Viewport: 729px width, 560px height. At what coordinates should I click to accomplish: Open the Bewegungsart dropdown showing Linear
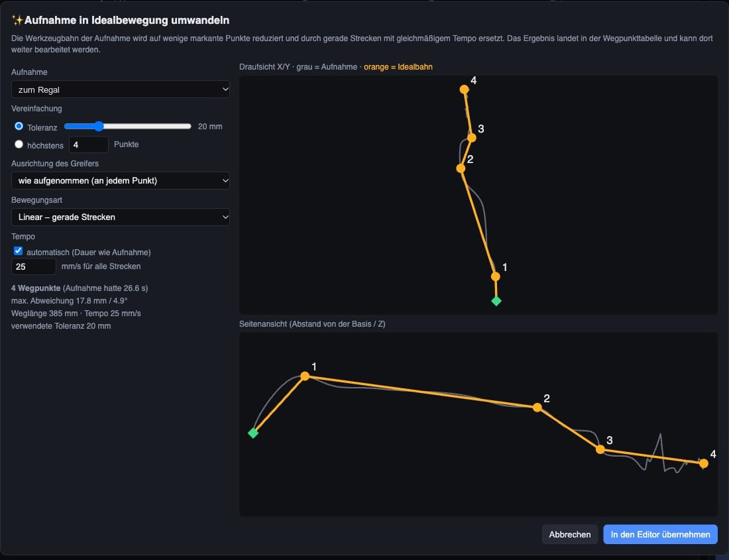[121, 217]
